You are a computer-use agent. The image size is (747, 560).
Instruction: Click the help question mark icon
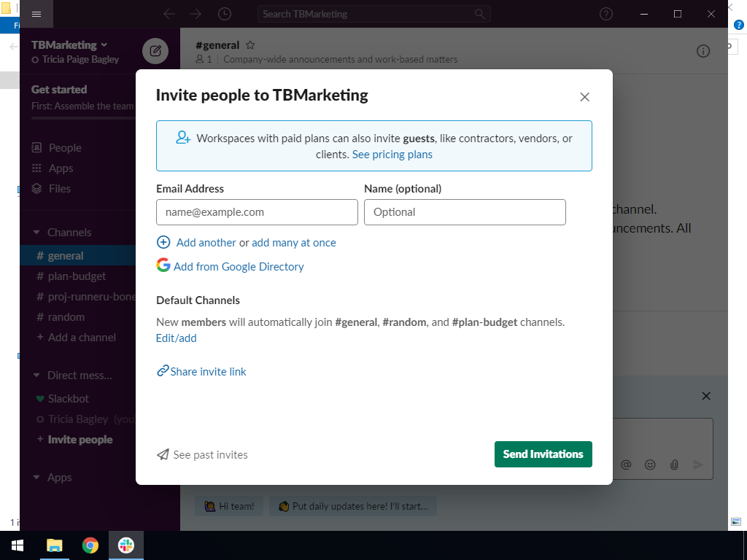pos(606,14)
